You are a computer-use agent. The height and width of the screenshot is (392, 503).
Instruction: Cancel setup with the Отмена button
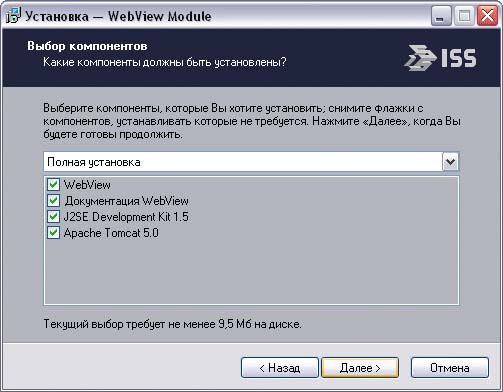coord(450,368)
